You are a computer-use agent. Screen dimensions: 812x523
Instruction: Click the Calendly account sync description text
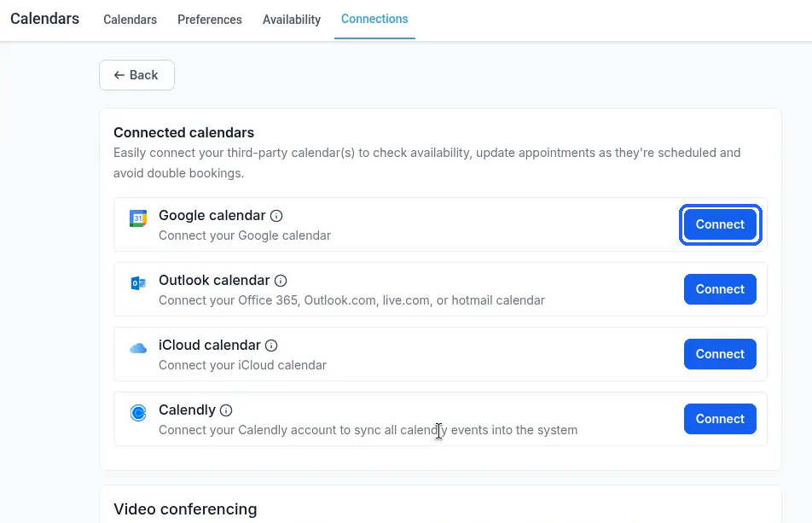368,430
